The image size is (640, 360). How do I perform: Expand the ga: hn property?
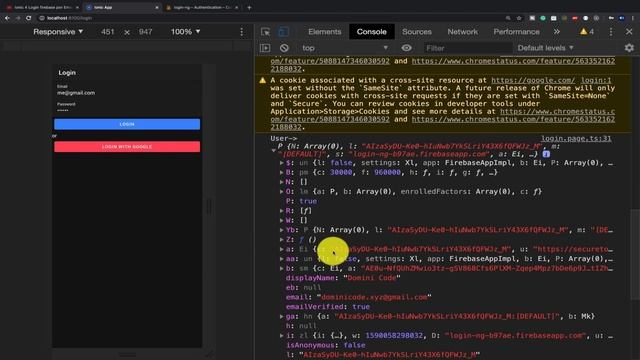tap(282, 316)
